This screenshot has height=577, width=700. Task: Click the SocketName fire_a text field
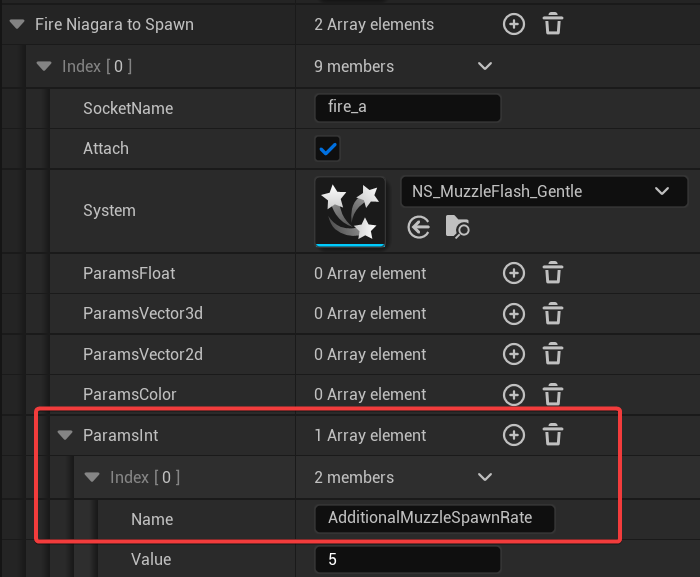pyautogui.click(x=407, y=108)
